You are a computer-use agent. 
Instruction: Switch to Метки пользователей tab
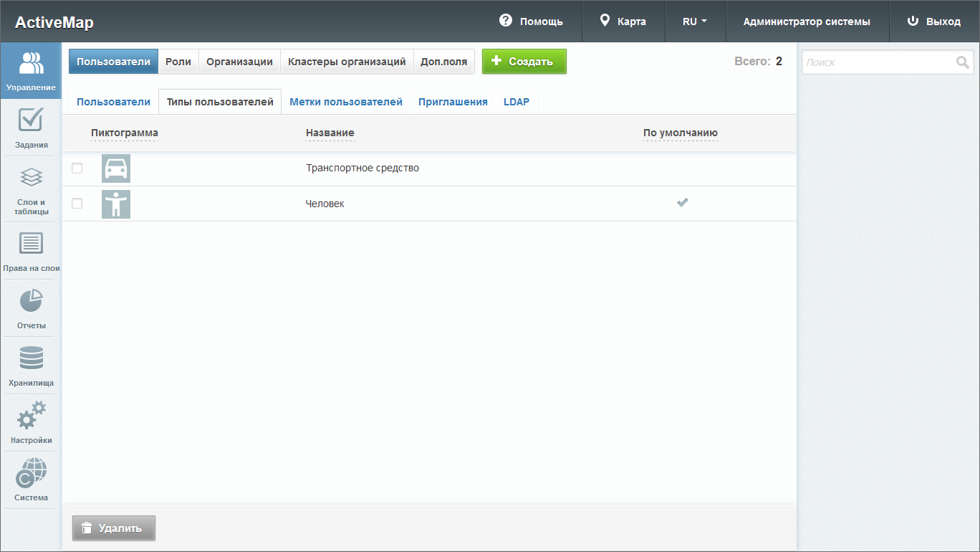pos(346,102)
